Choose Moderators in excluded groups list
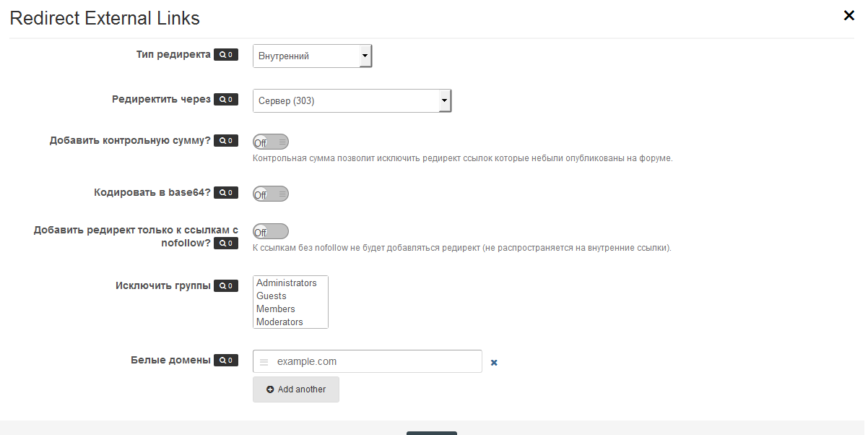Viewport: 868px width, 435px height. tap(279, 322)
